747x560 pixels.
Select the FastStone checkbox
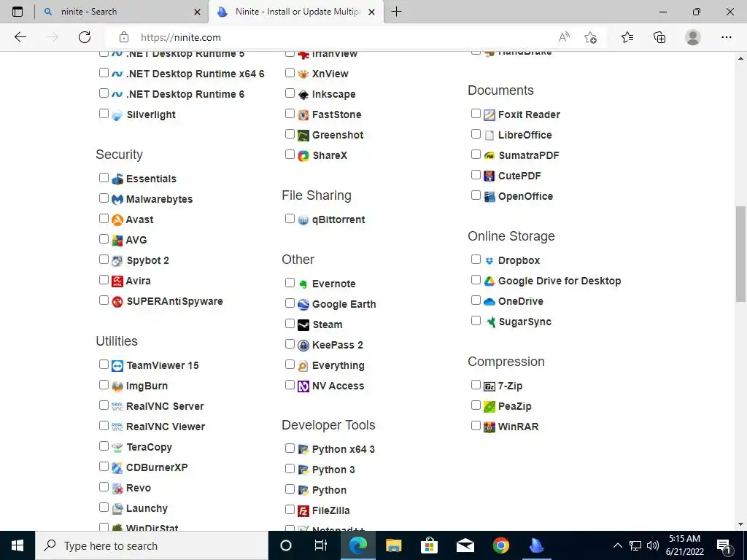(290, 113)
